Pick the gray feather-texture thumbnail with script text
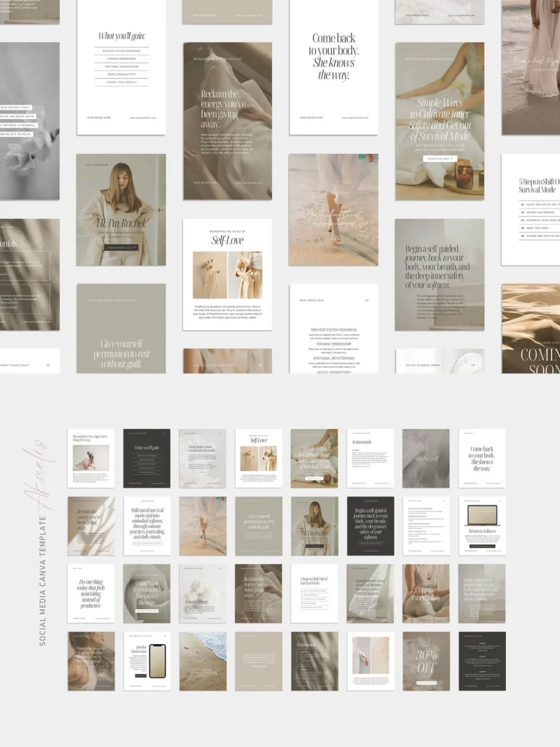Screen dimensions: 560x747 click(426, 458)
